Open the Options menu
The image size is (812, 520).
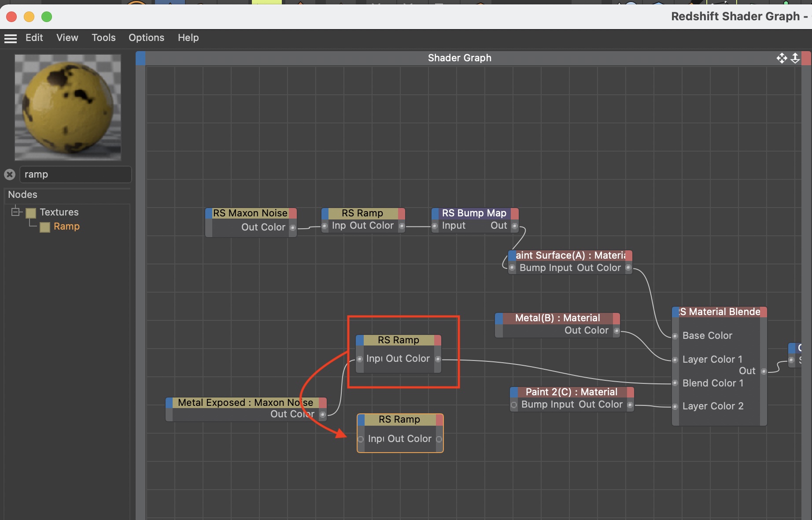[146, 38]
